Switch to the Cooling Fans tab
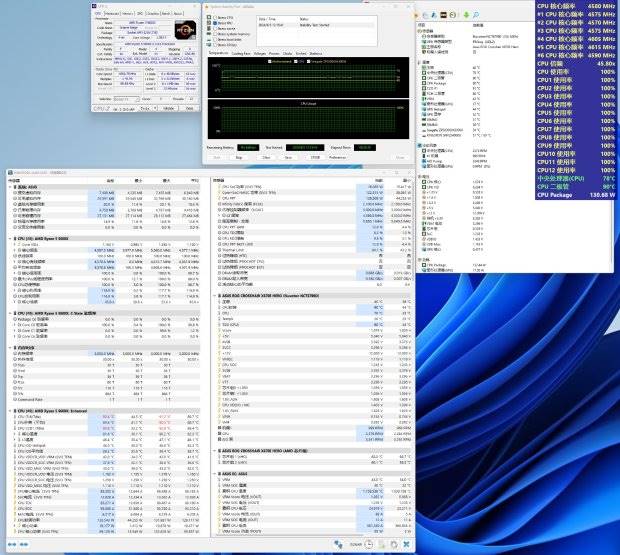Image resolution: width=620 pixels, height=555 pixels. coord(241,53)
